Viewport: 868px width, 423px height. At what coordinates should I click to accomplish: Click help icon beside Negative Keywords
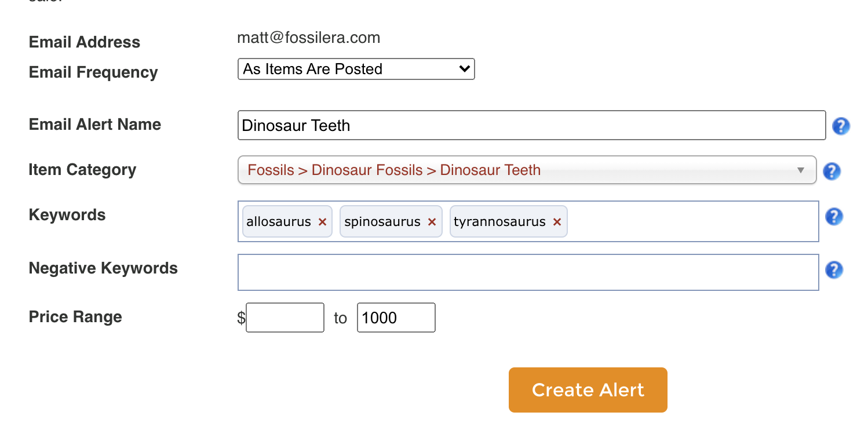point(833,269)
